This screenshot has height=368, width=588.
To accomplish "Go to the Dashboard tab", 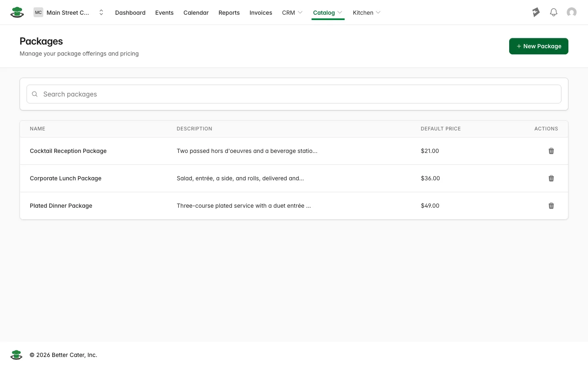I will click(130, 13).
